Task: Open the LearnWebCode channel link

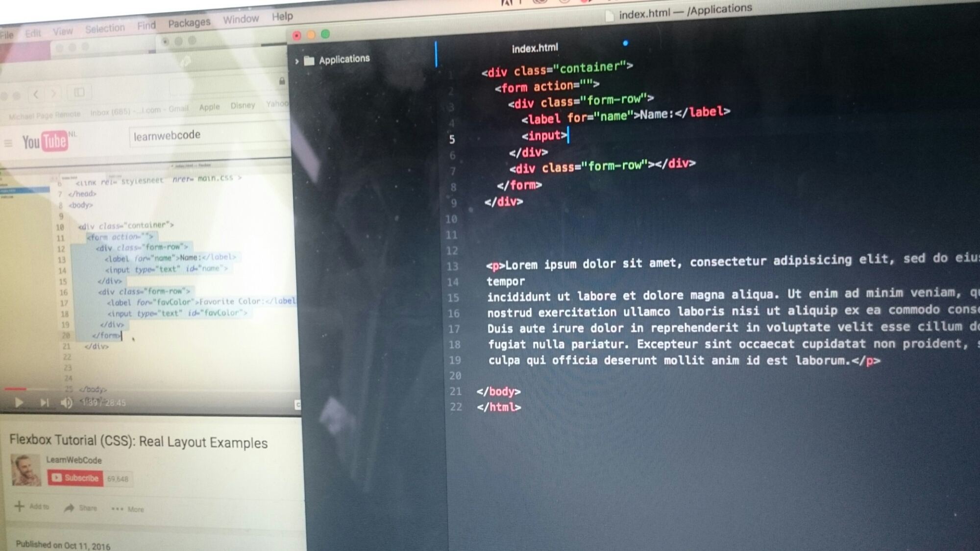Action: click(x=74, y=460)
